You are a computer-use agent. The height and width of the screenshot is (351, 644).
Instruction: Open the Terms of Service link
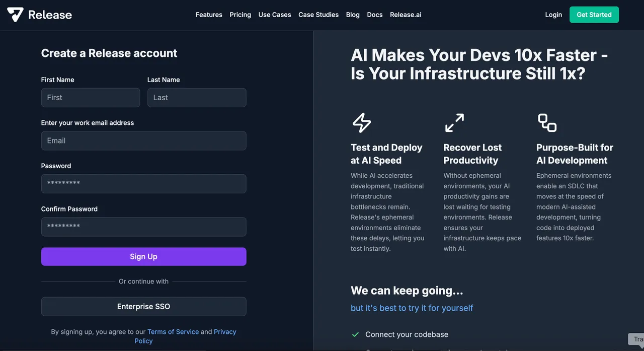(x=173, y=332)
